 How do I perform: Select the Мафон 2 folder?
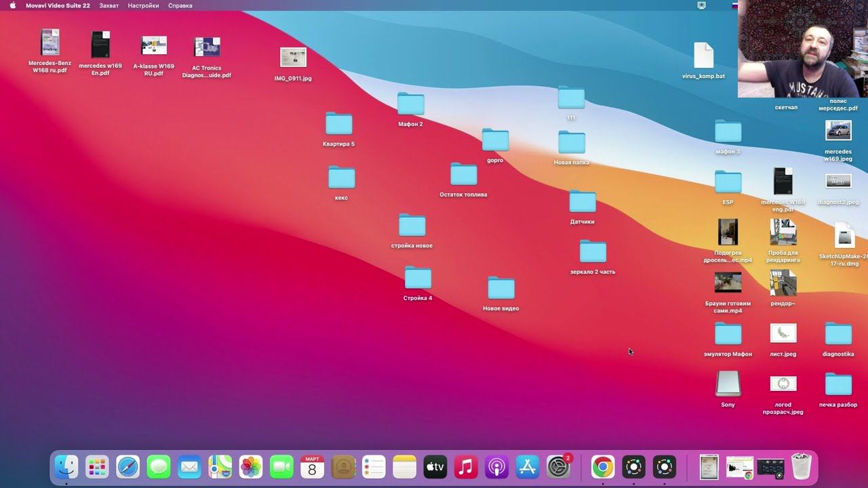click(410, 104)
